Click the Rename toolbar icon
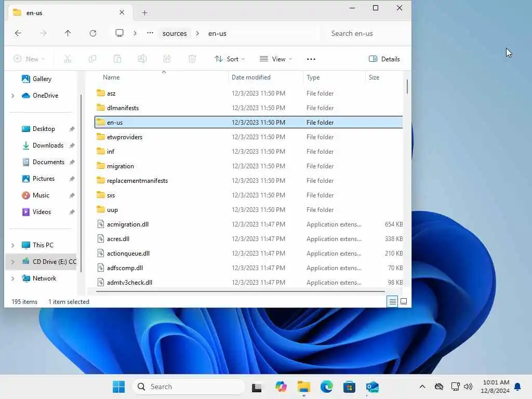 (142, 59)
